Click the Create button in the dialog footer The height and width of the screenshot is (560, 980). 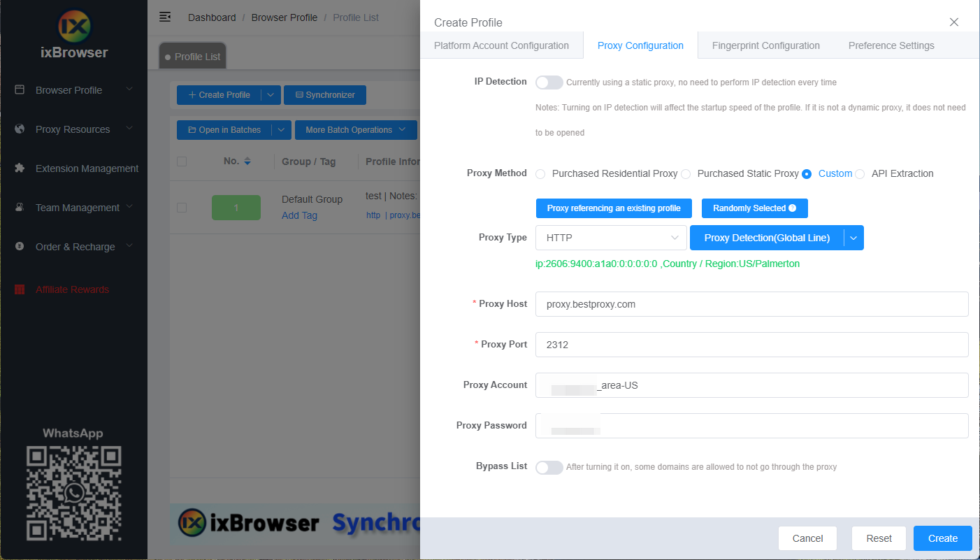[943, 538]
